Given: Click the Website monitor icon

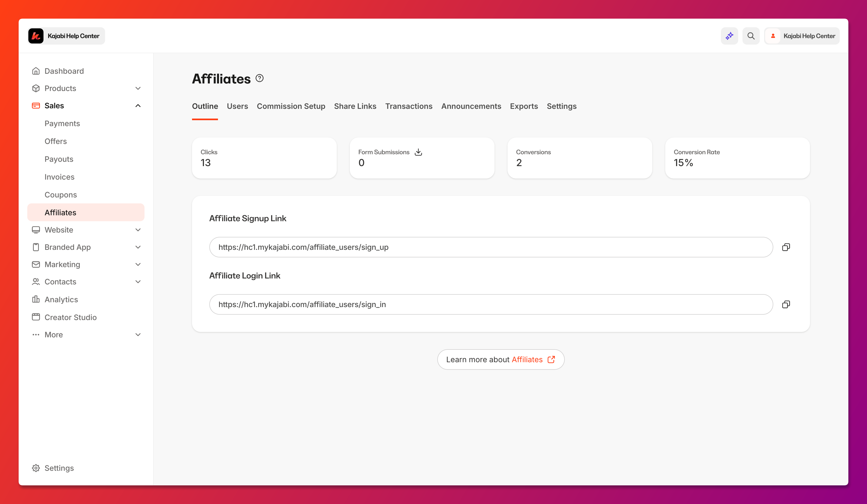Looking at the screenshot, I should point(36,230).
